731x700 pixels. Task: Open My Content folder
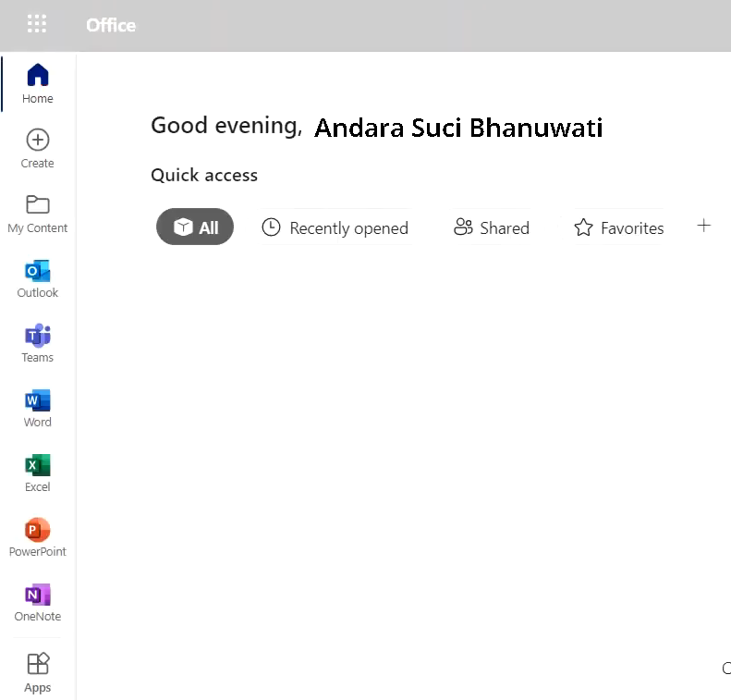[x=38, y=214]
